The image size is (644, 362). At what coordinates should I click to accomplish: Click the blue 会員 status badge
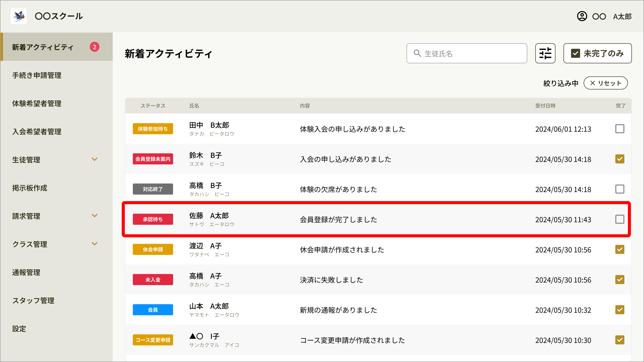click(153, 310)
